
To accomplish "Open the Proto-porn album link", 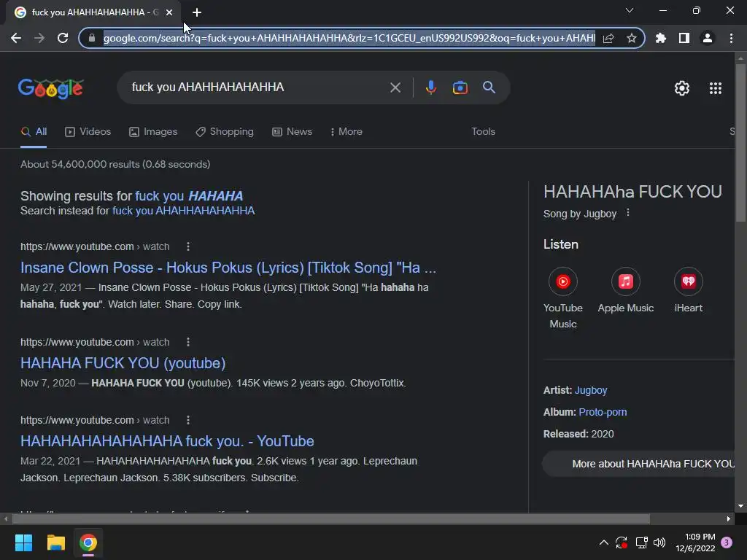I will click(603, 413).
